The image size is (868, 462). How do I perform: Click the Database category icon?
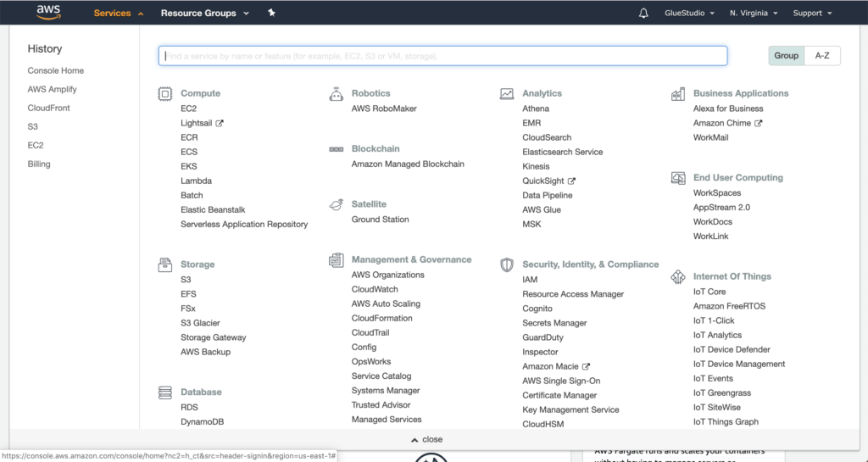coord(165,392)
